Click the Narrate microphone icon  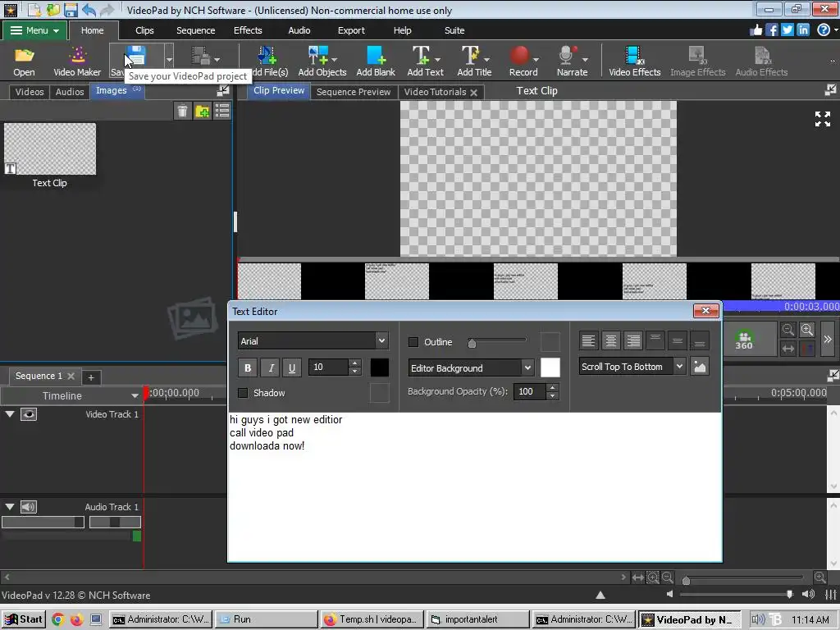click(x=568, y=57)
